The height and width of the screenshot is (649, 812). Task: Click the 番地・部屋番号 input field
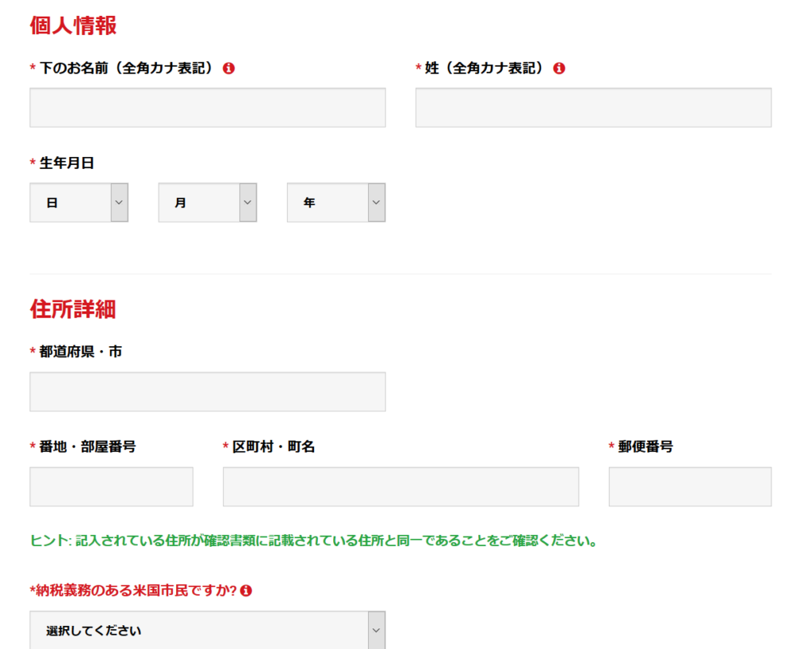point(111,487)
